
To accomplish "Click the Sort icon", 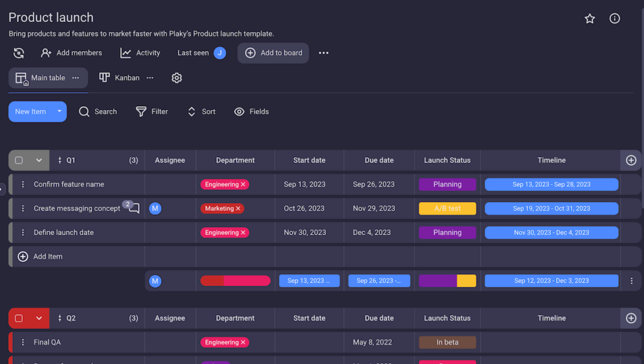I will pyautogui.click(x=191, y=111).
